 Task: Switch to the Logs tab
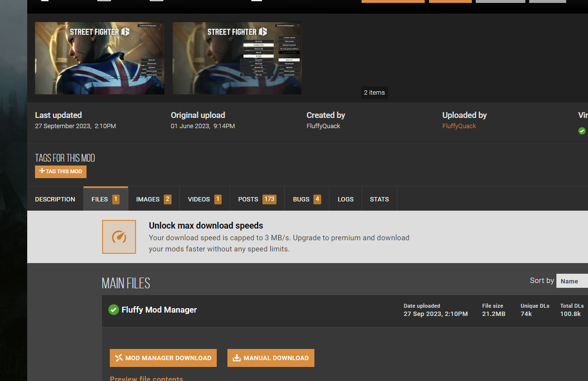click(346, 199)
